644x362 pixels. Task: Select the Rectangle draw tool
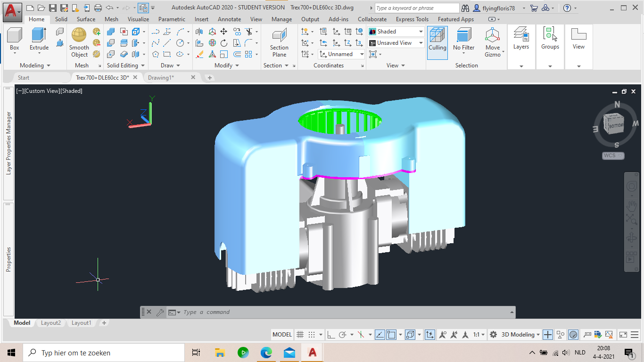click(167, 54)
